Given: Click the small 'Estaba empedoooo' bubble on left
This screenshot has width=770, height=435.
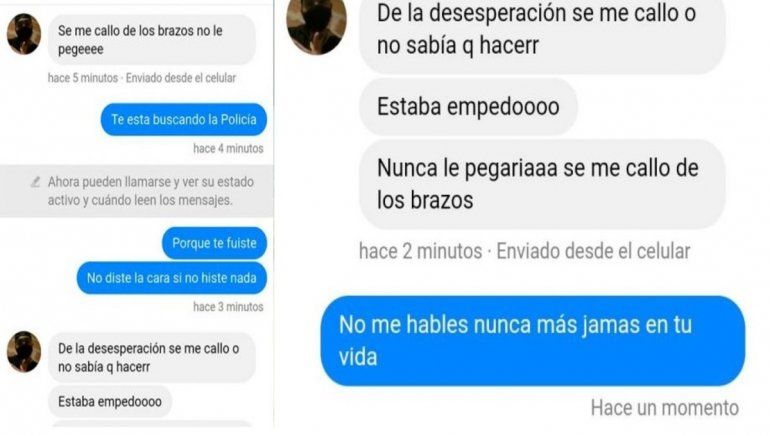Looking at the screenshot, I should pos(110,402).
